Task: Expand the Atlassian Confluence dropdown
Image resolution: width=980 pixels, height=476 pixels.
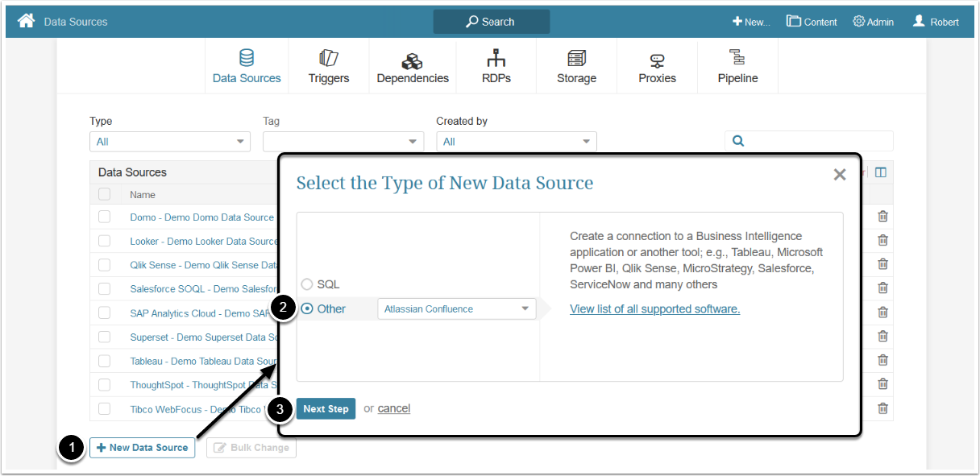Action: pyautogui.click(x=456, y=308)
